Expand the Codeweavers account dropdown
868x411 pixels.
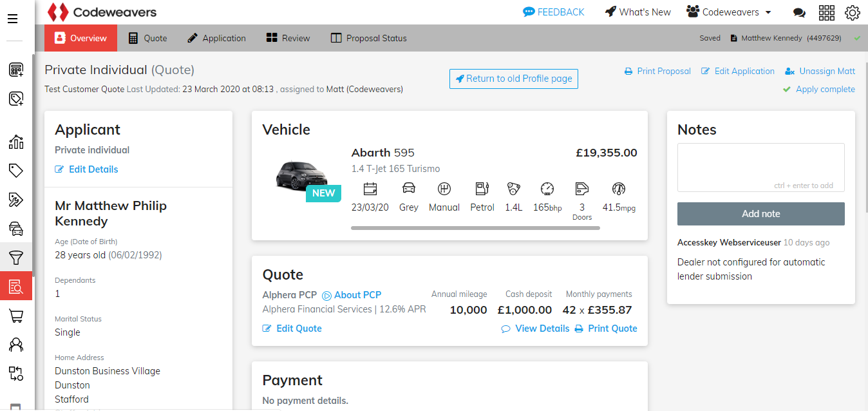(729, 12)
